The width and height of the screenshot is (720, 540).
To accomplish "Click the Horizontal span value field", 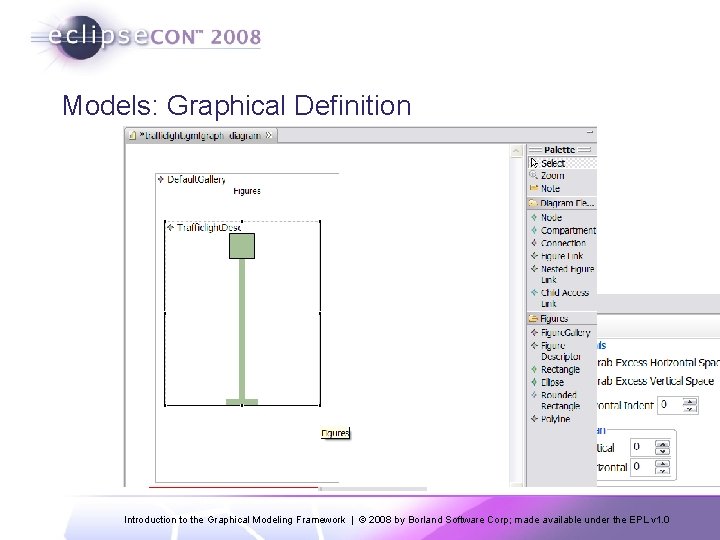I will pyautogui.click(x=642, y=467).
